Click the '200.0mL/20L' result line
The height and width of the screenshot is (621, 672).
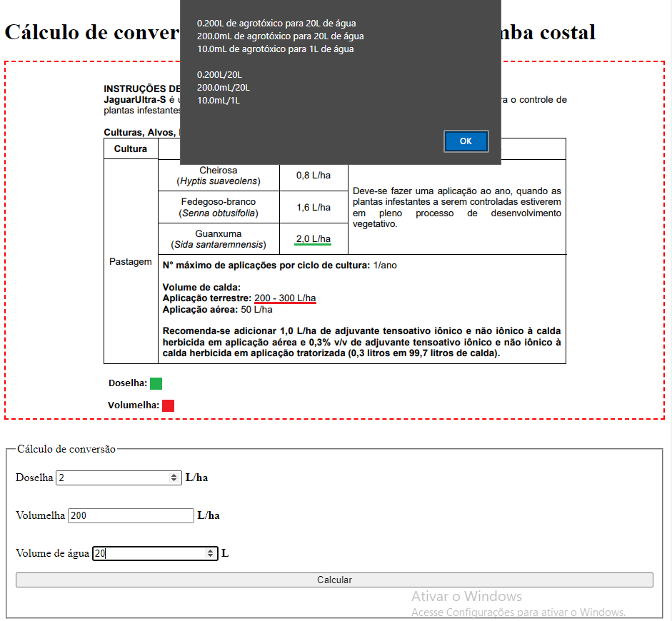(224, 87)
